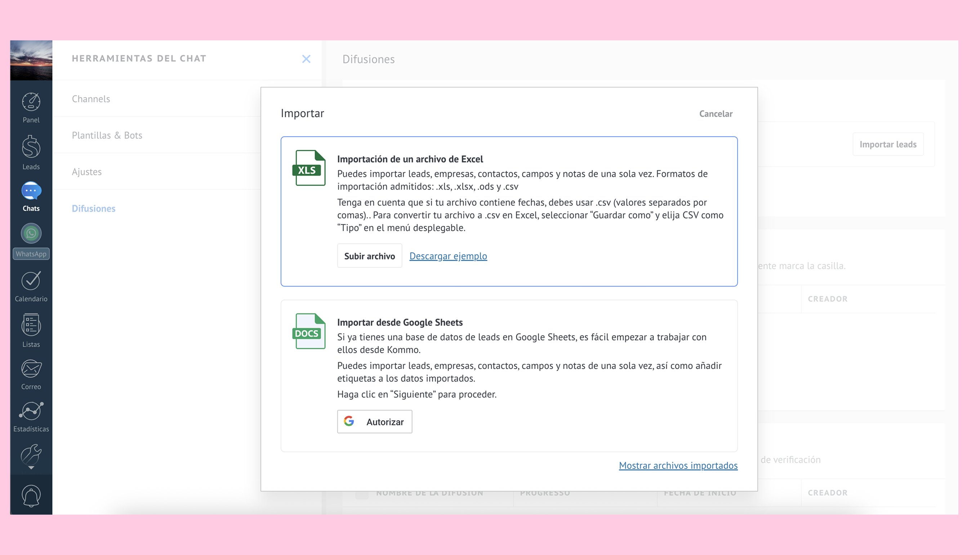Viewport: 980px width, 555px height.
Task: Open Plantillas & Bots menu item
Action: [107, 135]
